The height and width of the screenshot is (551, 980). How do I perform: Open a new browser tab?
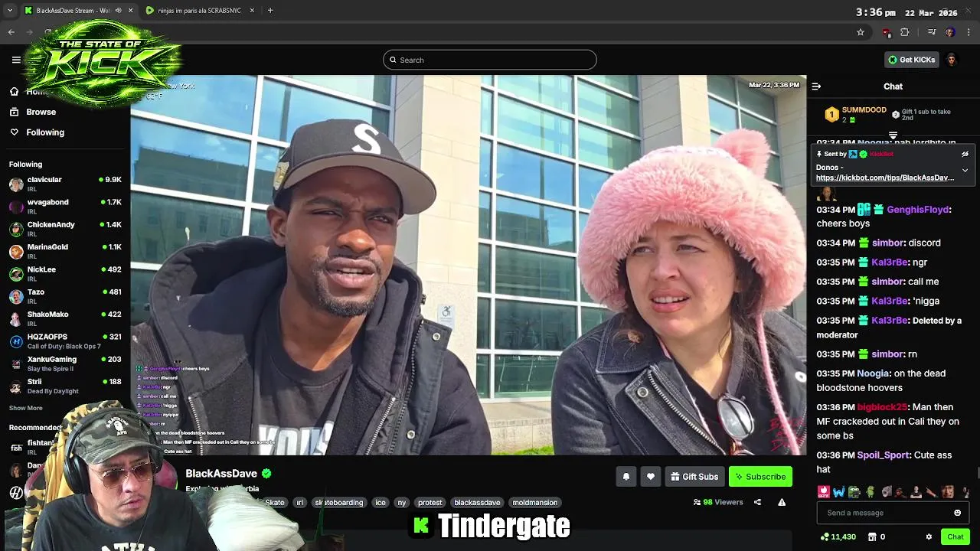coord(270,11)
